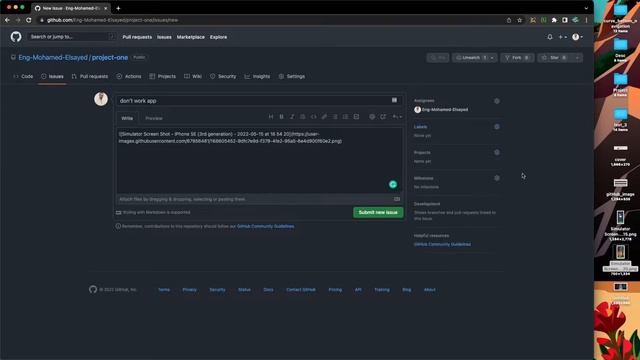Viewport: 640px width, 360px height.
Task: Switch to the Write tab
Action: [x=127, y=118]
